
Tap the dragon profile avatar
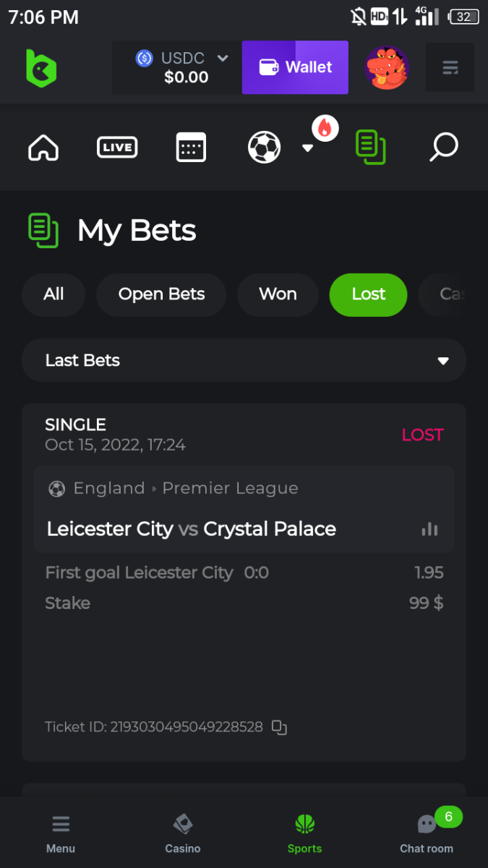tap(387, 68)
